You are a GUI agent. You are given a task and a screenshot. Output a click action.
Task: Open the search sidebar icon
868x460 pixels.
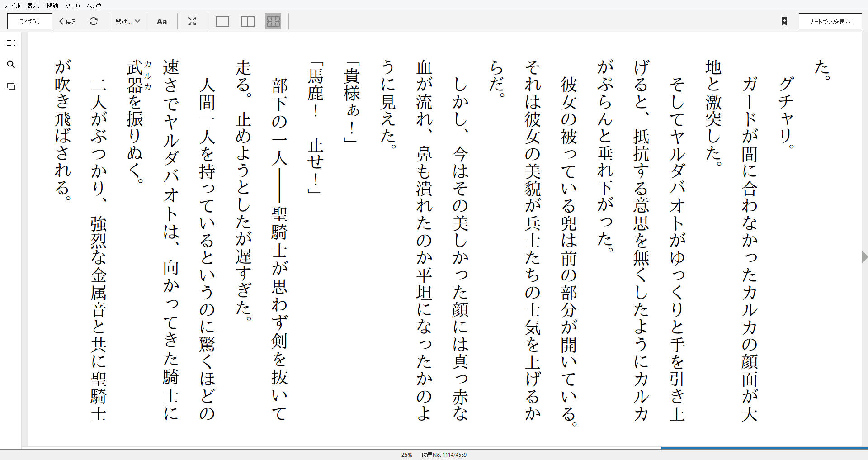pos(11,65)
